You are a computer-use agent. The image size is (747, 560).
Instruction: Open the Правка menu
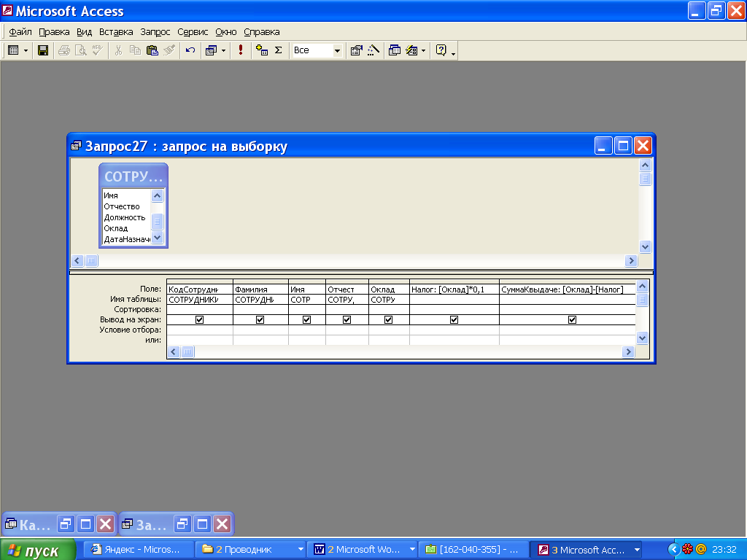pyautogui.click(x=54, y=32)
